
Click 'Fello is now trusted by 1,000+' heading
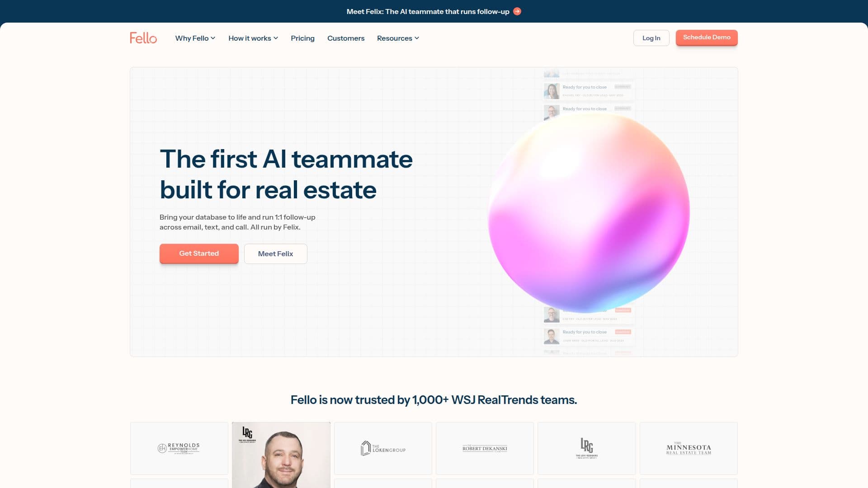point(434,400)
